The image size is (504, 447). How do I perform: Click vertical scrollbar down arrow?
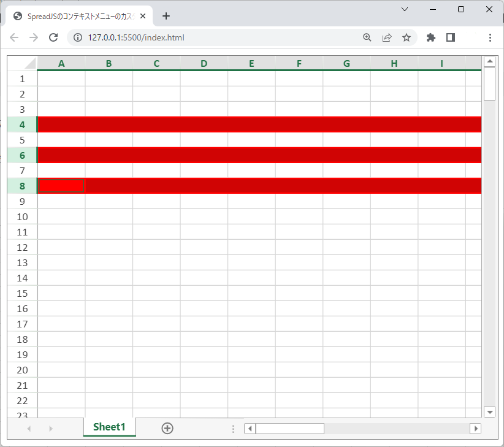tap(489, 411)
